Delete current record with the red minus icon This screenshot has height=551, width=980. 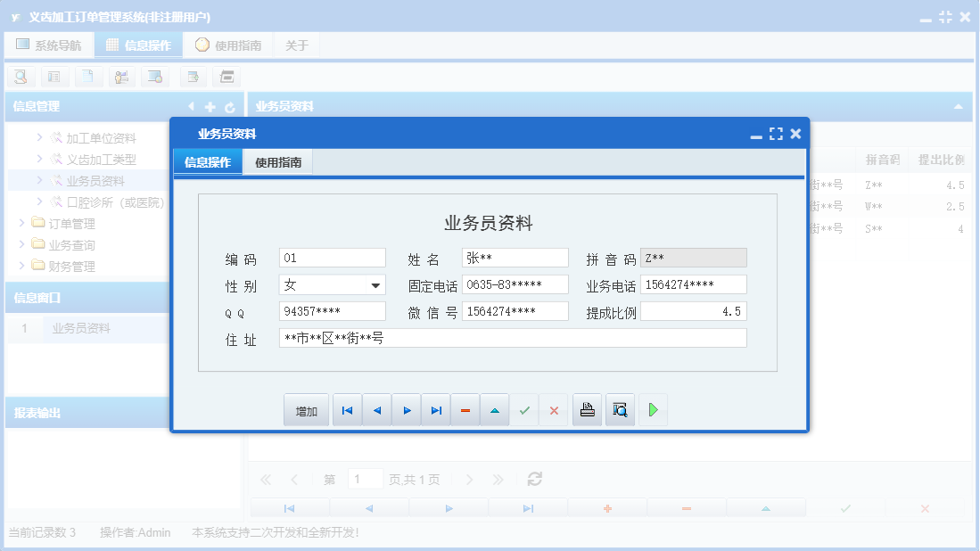pos(465,409)
